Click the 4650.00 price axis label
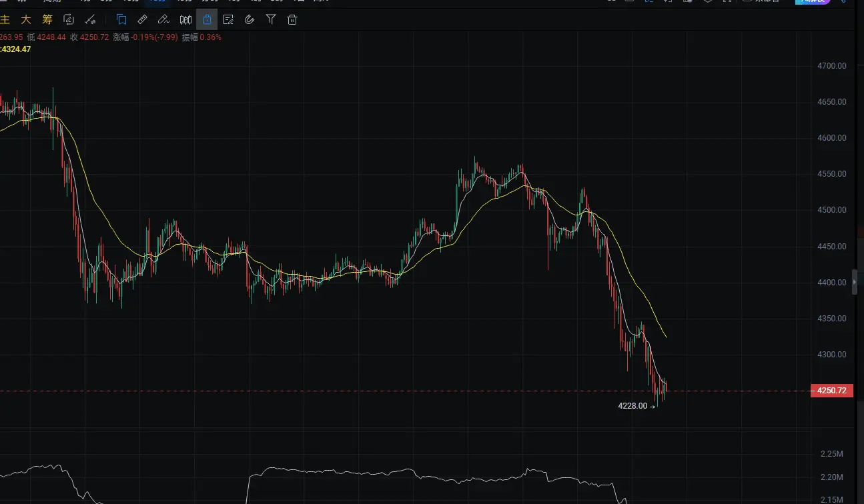 tap(831, 102)
